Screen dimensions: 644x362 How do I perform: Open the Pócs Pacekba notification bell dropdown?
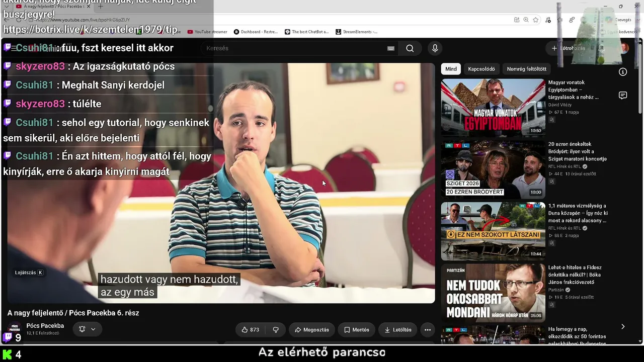(x=87, y=329)
